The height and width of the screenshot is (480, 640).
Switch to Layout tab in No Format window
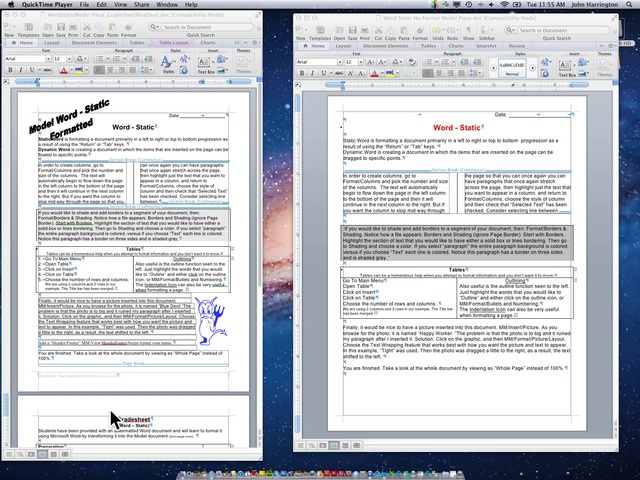click(343, 46)
